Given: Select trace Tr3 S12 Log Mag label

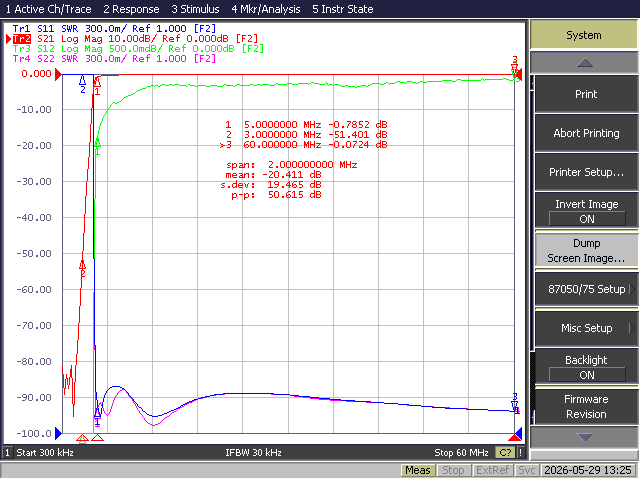Looking at the screenshot, I should [x=138, y=49].
